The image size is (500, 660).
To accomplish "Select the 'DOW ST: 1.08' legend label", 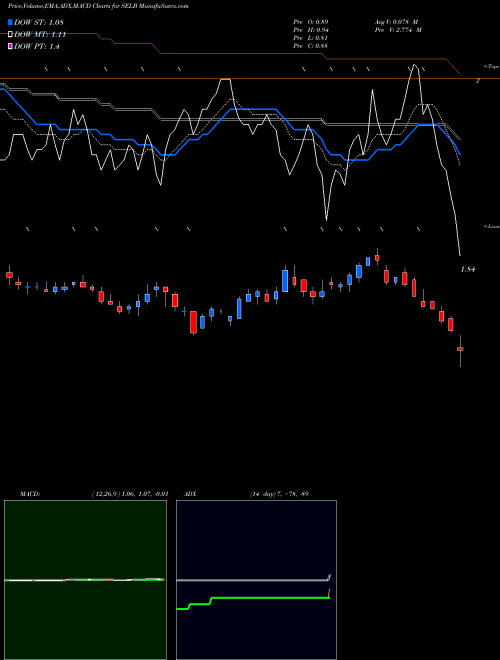I will tap(39, 22).
